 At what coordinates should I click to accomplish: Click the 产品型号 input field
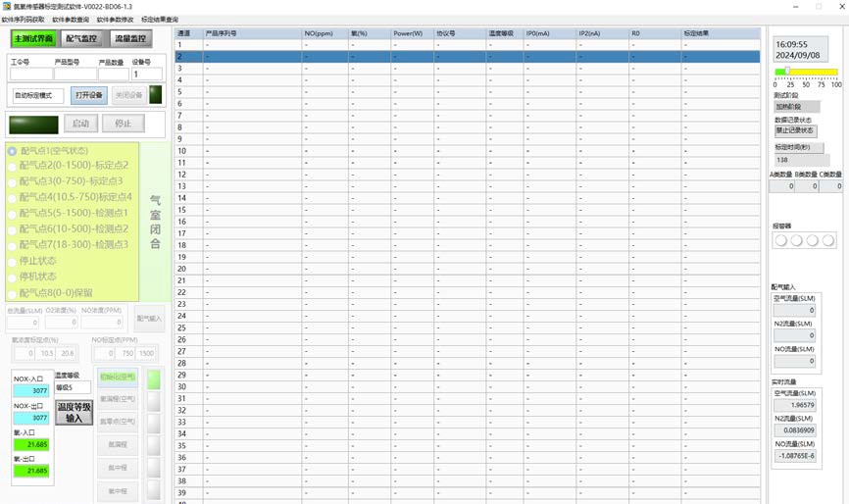point(75,75)
